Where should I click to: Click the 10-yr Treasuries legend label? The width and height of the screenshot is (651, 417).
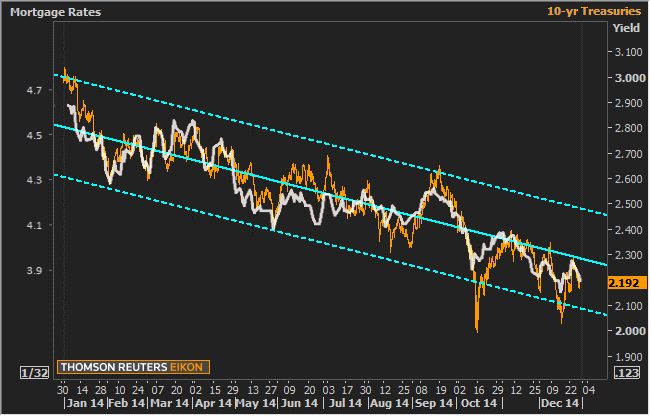click(595, 12)
